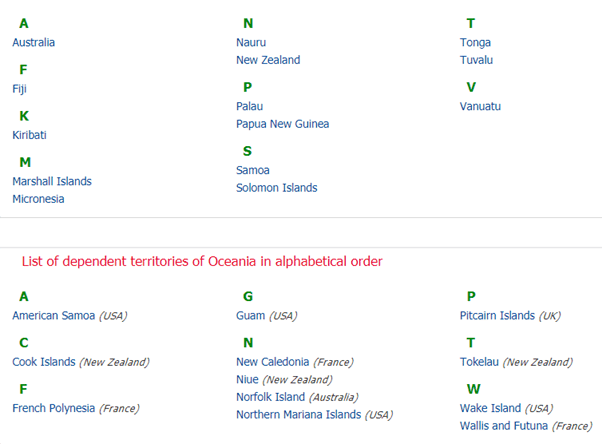The height and width of the screenshot is (444, 602).
Task: Open the Australia country link
Action: click(33, 42)
